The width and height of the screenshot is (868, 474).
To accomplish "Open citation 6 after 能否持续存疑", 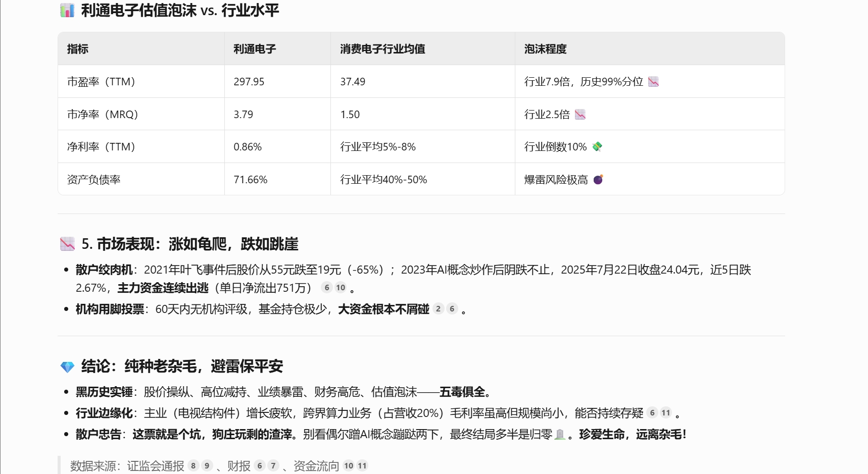I will [x=652, y=413].
